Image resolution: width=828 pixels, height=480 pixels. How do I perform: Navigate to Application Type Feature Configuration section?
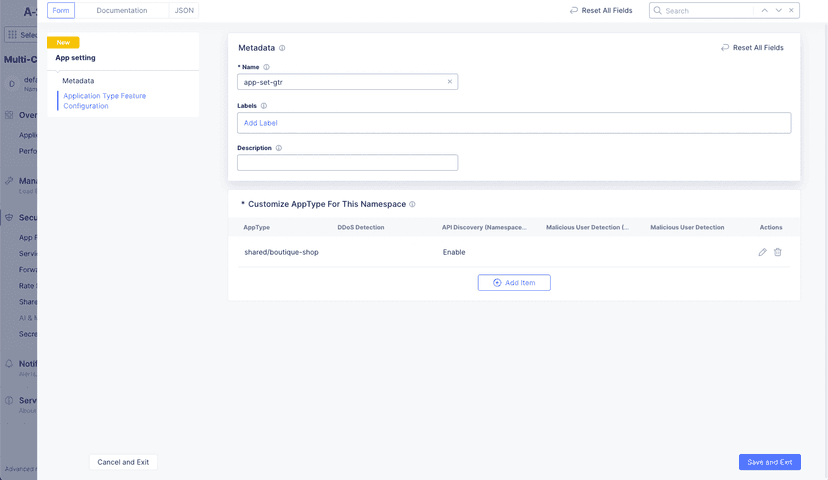(x=104, y=101)
